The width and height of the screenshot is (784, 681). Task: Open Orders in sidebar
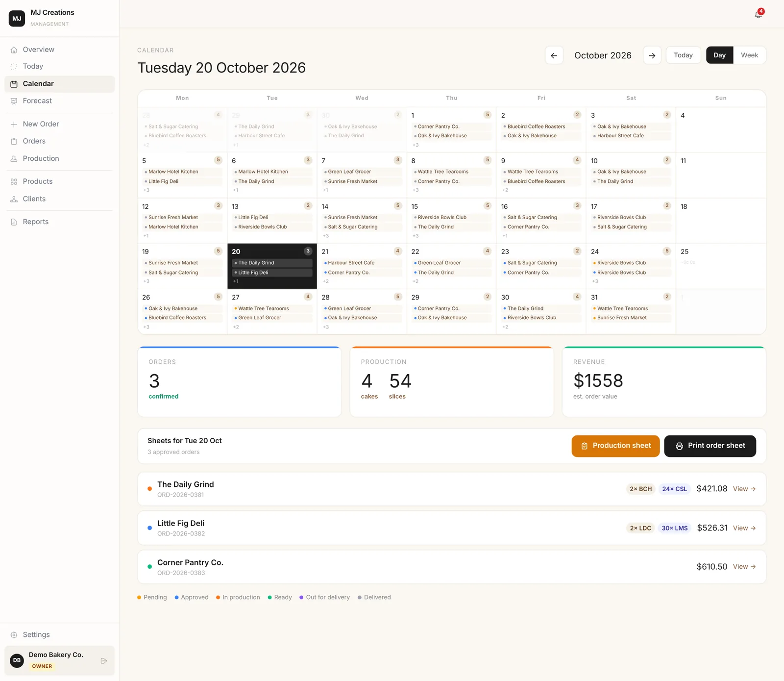tap(60, 141)
